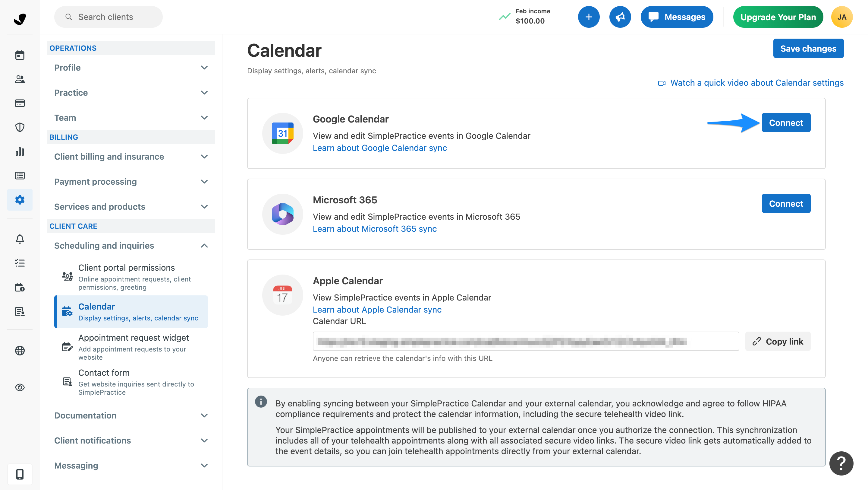Connect Microsoft 365 calendar
The image size is (868, 490).
coord(786,203)
